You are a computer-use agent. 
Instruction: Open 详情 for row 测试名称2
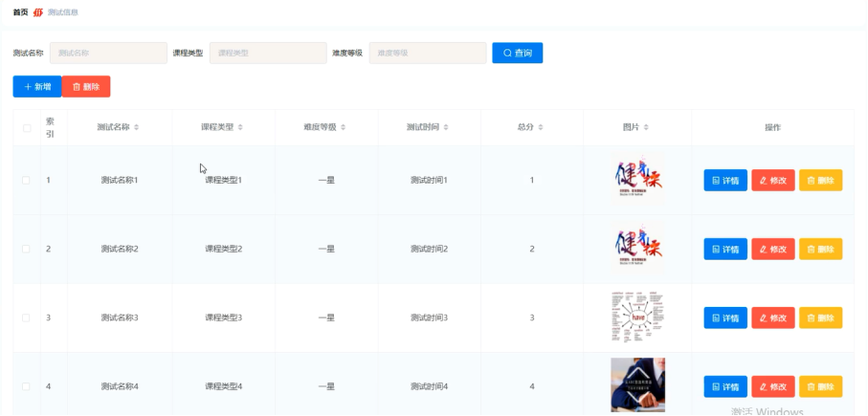[x=725, y=249]
